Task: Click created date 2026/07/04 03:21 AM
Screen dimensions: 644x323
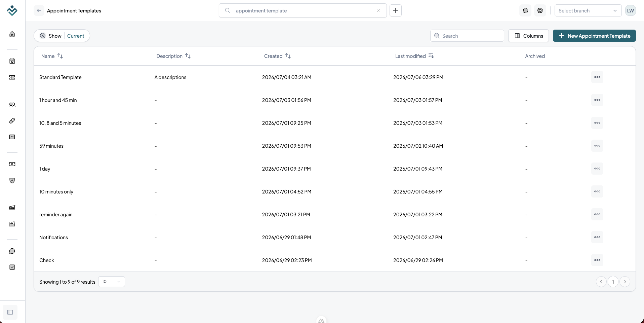Action: click(x=287, y=77)
